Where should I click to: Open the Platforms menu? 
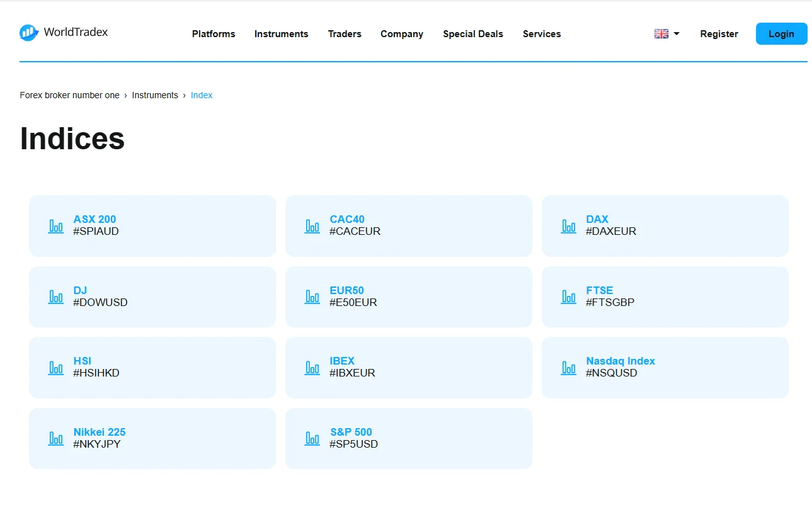click(214, 34)
